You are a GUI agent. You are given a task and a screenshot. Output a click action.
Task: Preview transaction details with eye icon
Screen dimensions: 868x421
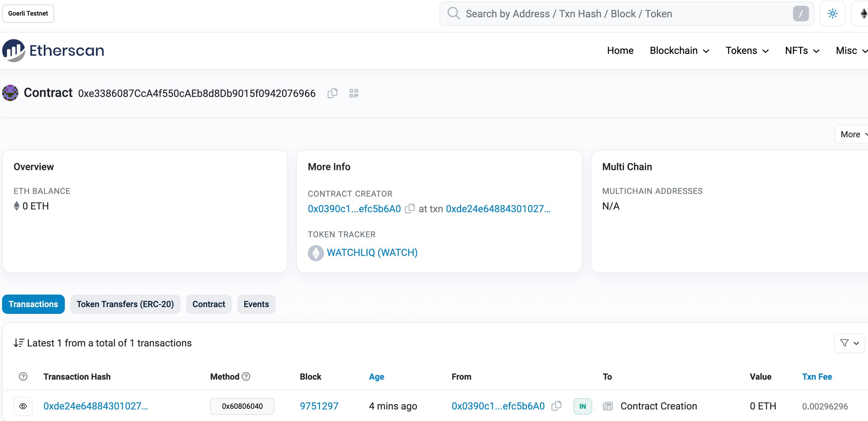tap(23, 406)
